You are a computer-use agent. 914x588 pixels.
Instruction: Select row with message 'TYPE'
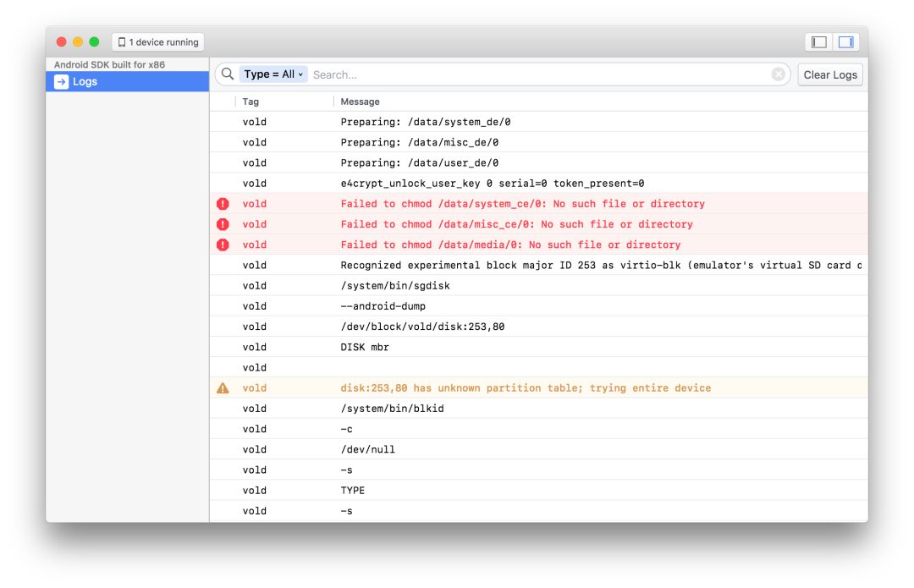(538, 490)
